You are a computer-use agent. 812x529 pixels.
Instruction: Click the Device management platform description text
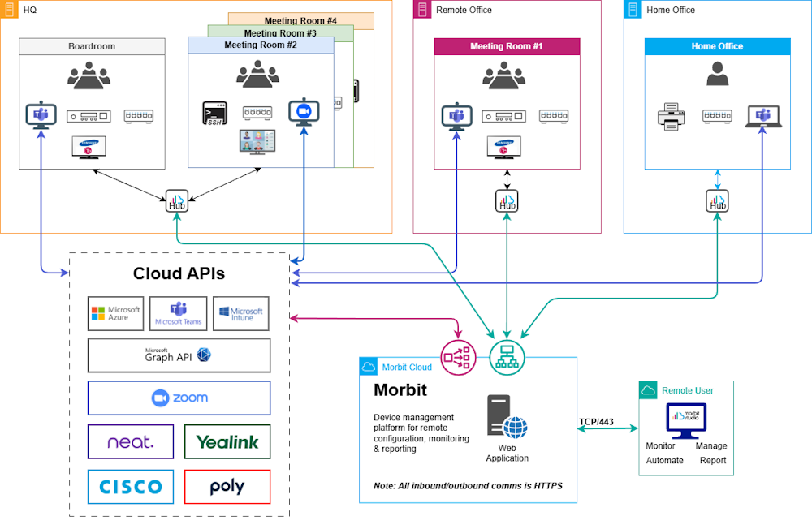point(421,432)
